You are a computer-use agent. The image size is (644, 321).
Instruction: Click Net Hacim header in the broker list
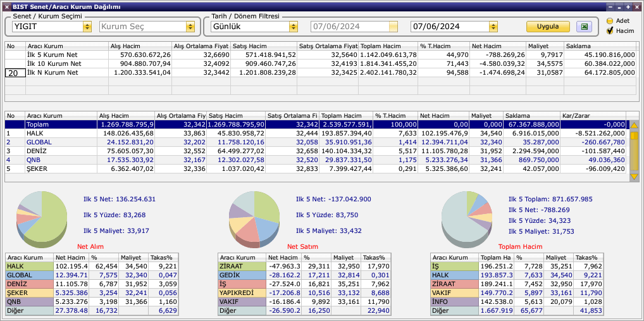click(443, 116)
